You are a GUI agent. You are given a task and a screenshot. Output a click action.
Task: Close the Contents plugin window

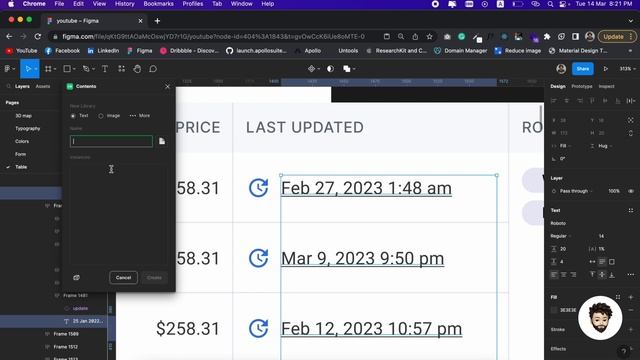pyautogui.click(x=167, y=87)
